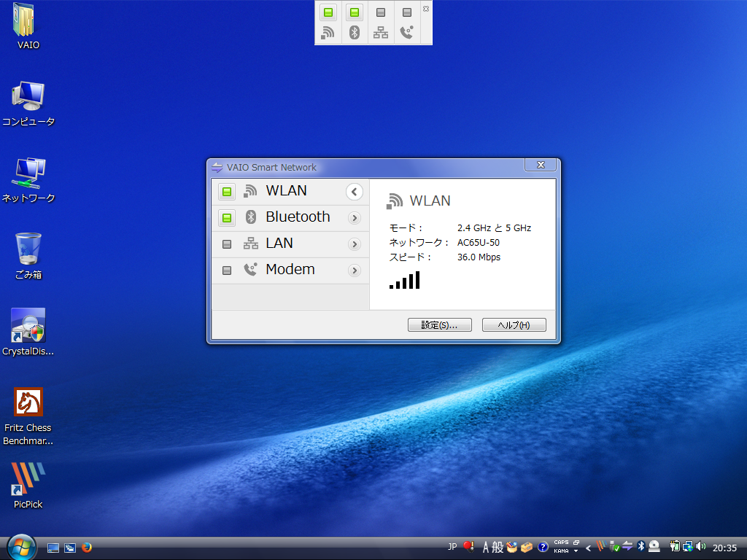
Task: Open the IME help question mark icon
Action: (x=543, y=547)
